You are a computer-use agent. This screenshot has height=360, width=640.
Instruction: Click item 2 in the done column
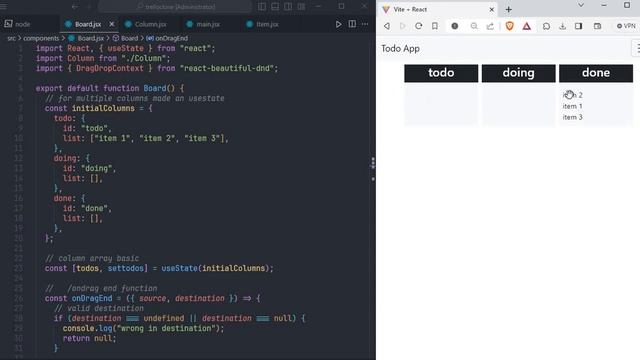(573, 95)
